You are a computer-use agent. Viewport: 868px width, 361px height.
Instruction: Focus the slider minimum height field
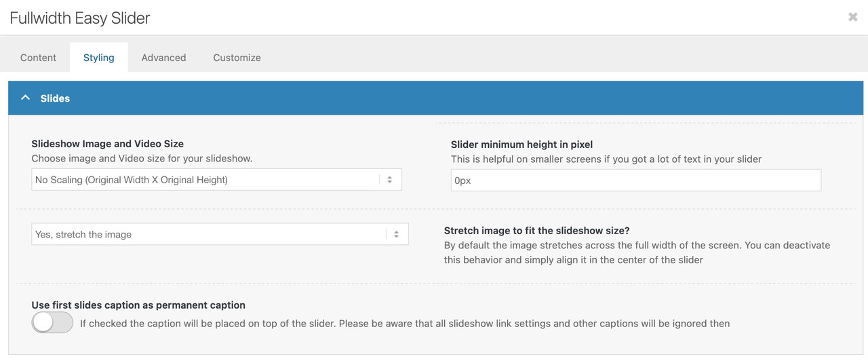click(635, 180)
